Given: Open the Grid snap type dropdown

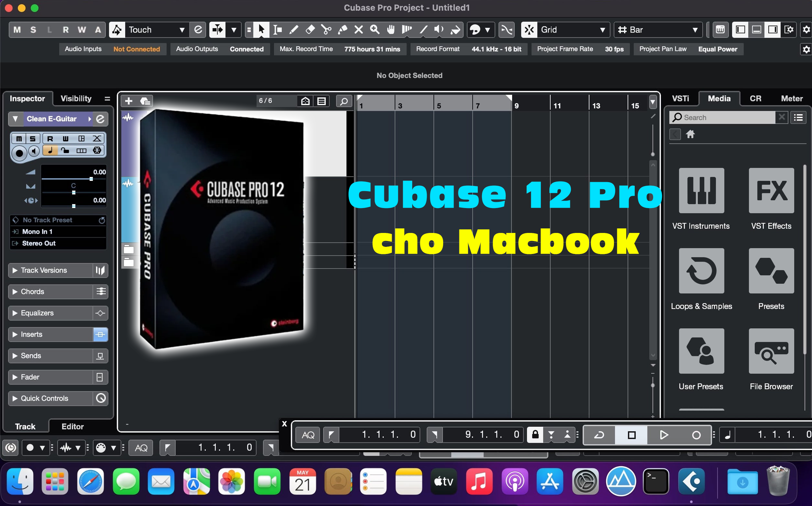Looking at the screenshot, I should point(573,30).
